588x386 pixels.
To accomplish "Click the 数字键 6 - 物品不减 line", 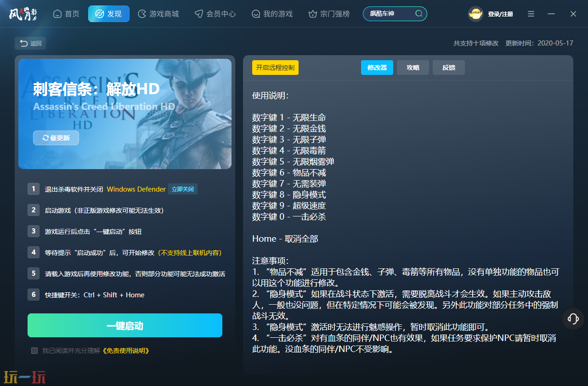I will [289, 173].
